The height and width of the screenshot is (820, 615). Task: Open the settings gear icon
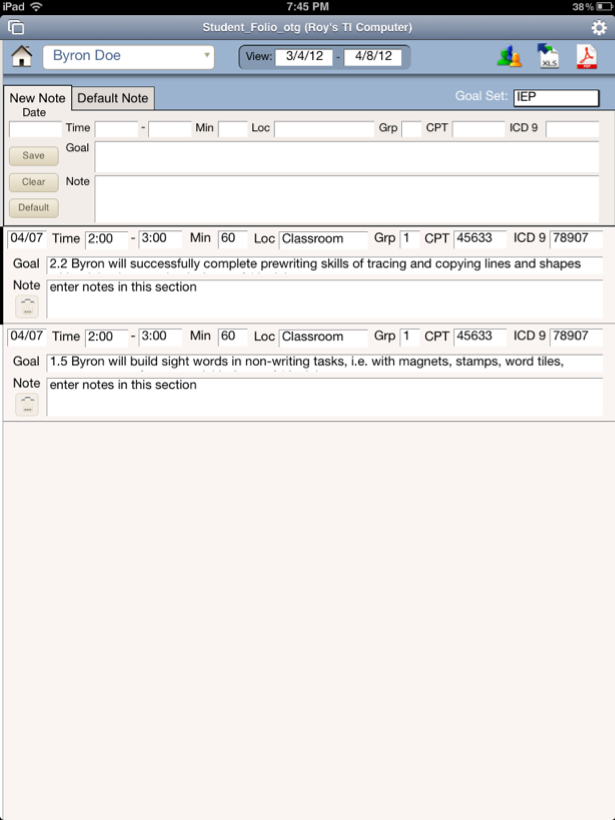598,27
